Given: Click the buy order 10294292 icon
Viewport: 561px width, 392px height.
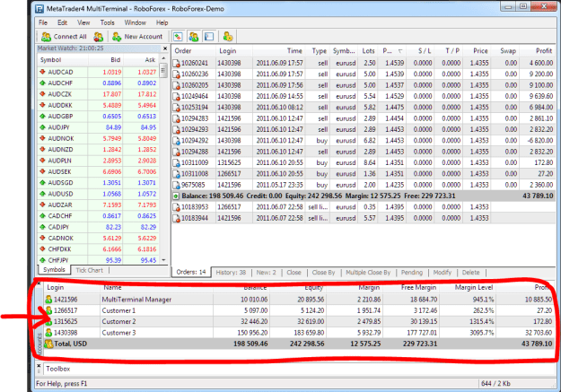Looking at the screenshot, I should pyautogui.click(x=177, y=141).
